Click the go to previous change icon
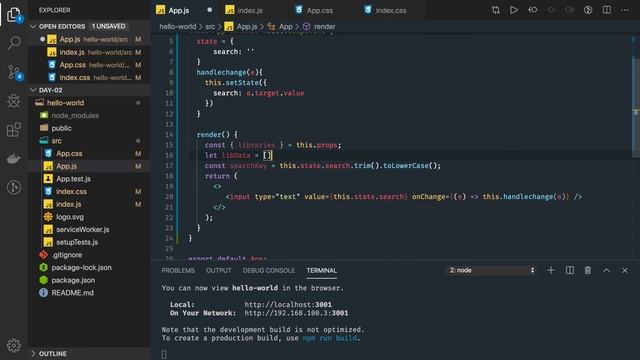The image size is (640, 360). coord(533,10)
